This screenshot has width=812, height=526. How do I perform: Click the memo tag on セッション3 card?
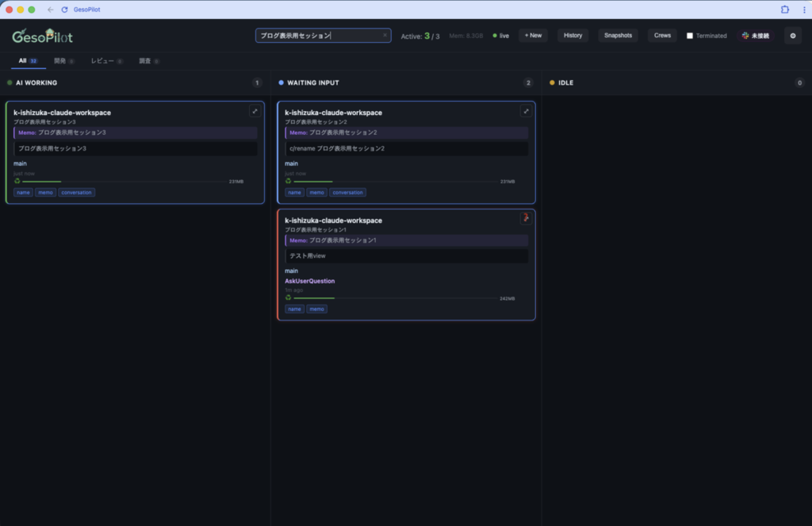45,192
